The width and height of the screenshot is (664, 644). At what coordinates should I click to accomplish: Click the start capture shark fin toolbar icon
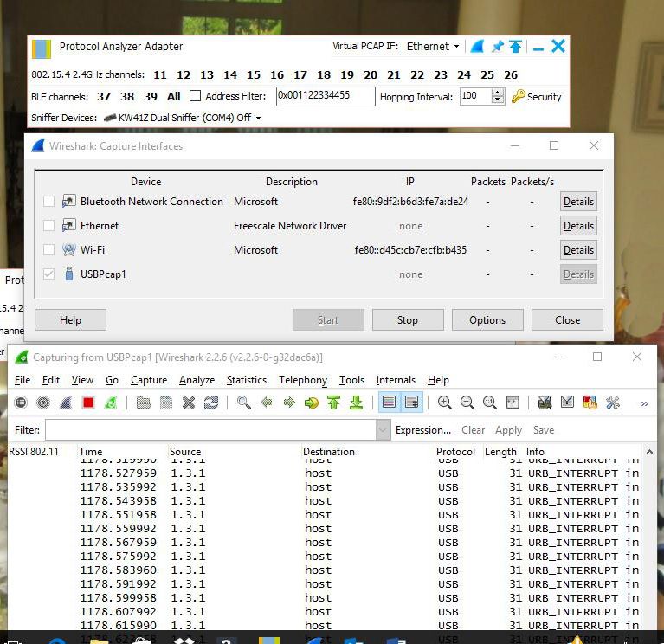pyautogui.click(x=66, y=402)
